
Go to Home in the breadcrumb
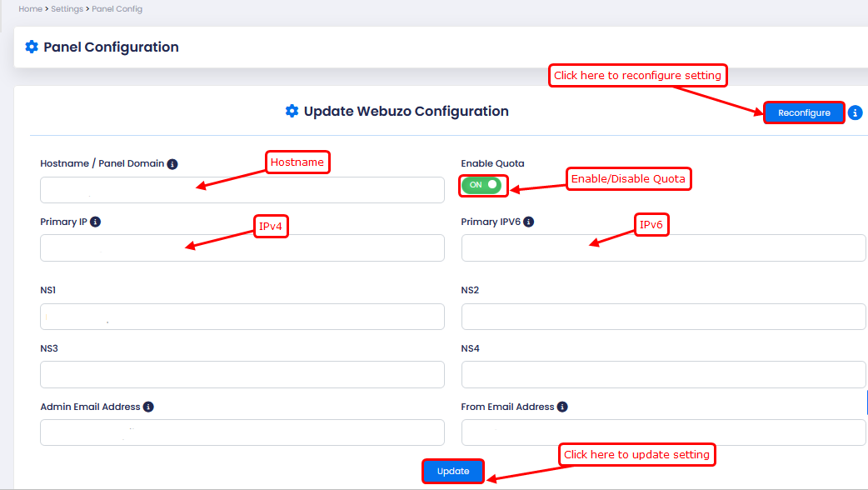point(30,9)
